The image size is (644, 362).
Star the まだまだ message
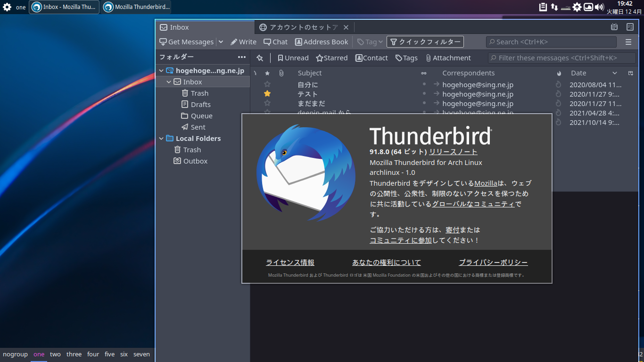pyautogui.click(x=267, y=103)
